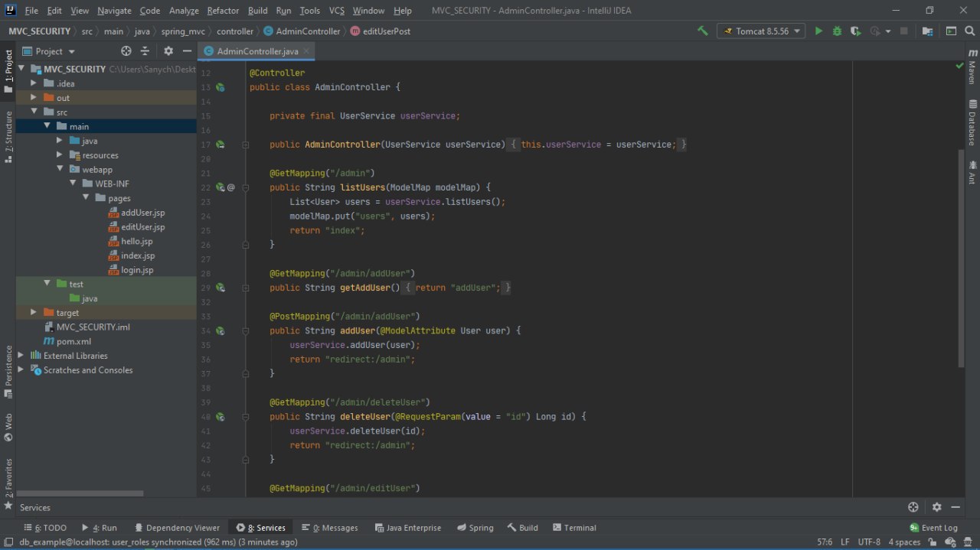Expand the target folder in project tree

34,313
